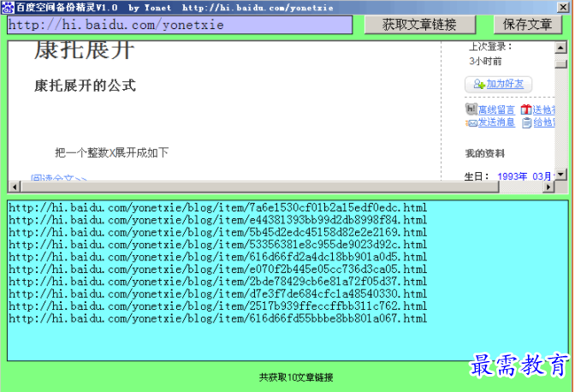This screenshot has height=392, width=575.
Task: Click the 保存文章 button
Action: (x=527, y=25)
